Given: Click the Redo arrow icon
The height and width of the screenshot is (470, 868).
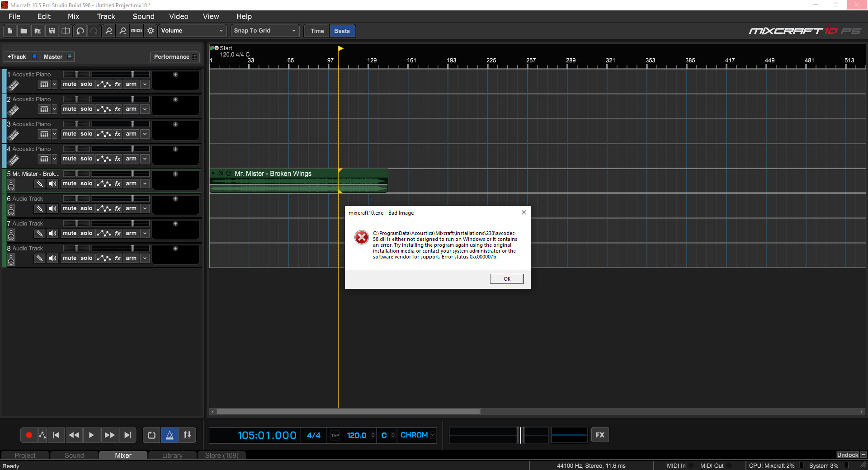Looking at the screenshot, I should pyautogui.click(x=94, y=31).
